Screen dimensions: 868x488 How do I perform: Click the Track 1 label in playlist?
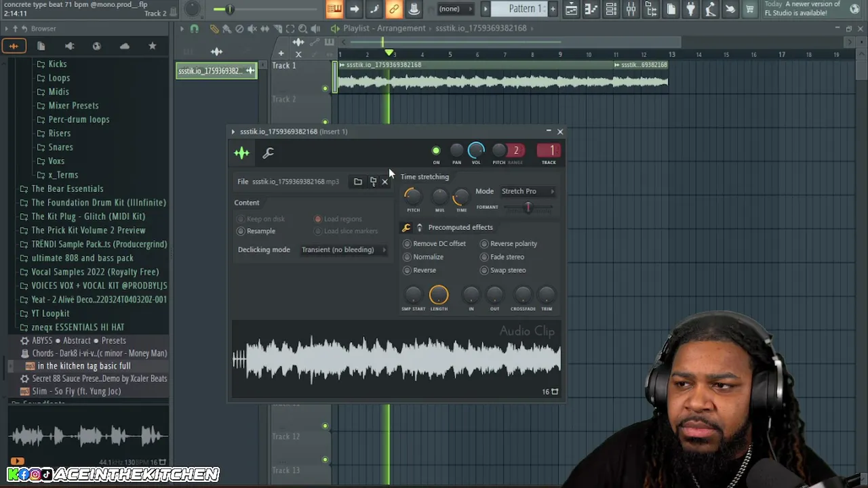click(x=284, y=65)
